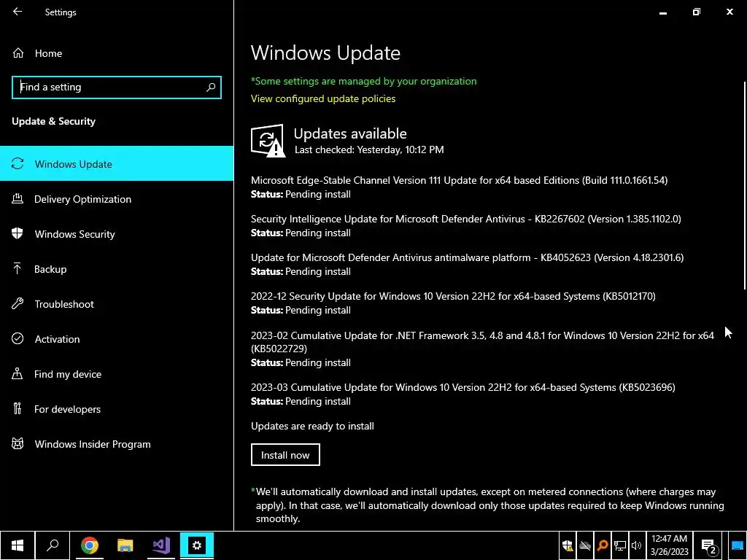Select the Security Intelligence Update KB2267602 entry

pos(466,226)
